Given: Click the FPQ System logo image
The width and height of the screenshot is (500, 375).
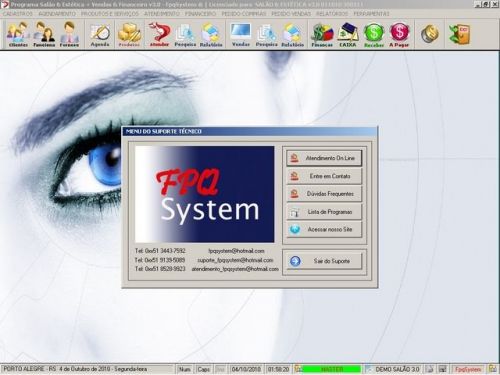Looking at the screenshot, I should point(205,194).
